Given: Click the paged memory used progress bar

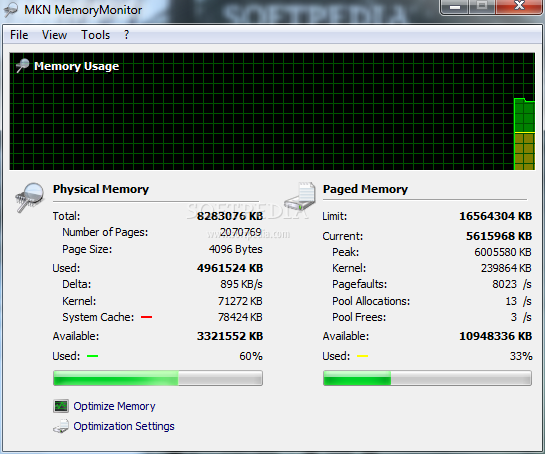Looking at the screenshot, I should 427,378.
